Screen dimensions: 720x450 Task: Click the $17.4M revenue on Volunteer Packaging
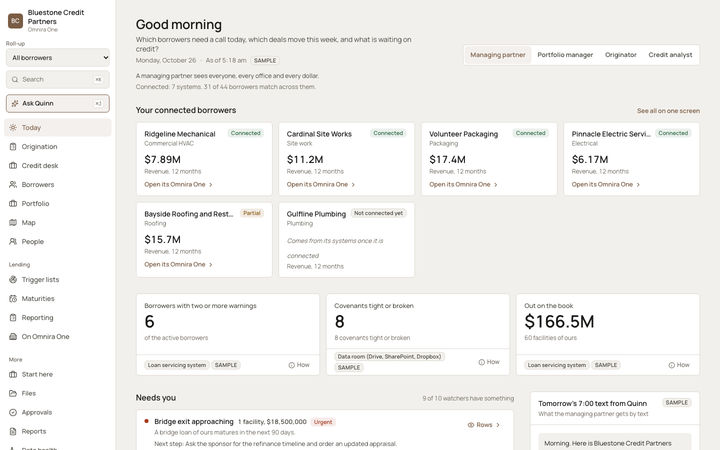tap(447, 159)
